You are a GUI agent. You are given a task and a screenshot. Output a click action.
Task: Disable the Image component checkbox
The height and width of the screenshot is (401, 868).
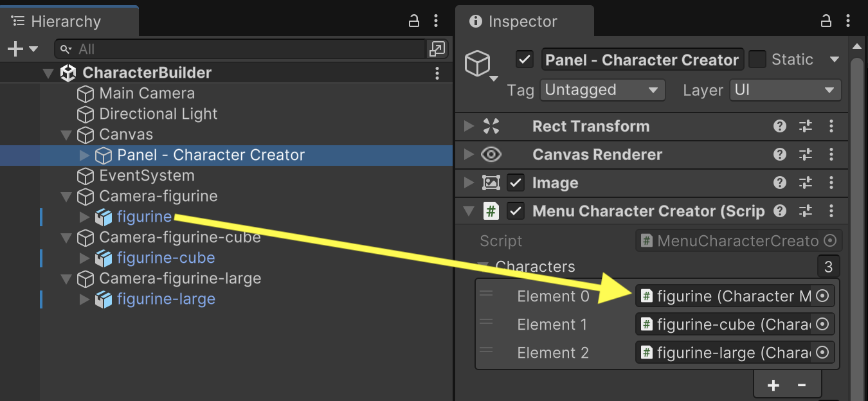516,183
